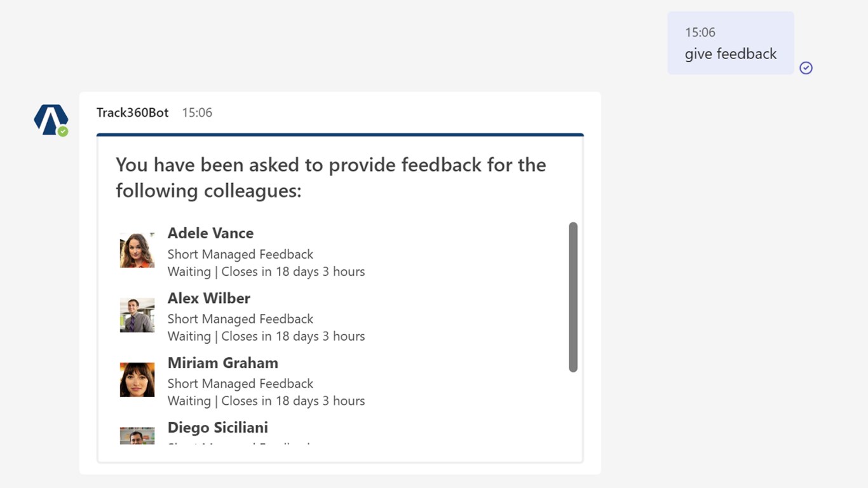Open Diego Siciliani's feedback entry
This screenshot has height=488, width=868.
click(x=217, y=428)
